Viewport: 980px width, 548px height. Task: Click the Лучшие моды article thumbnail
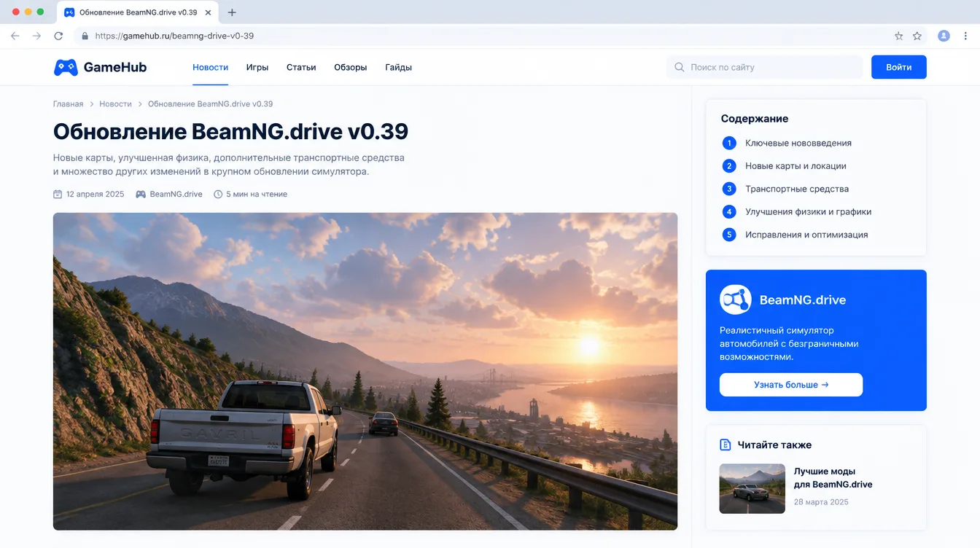(x=752, y=489)
